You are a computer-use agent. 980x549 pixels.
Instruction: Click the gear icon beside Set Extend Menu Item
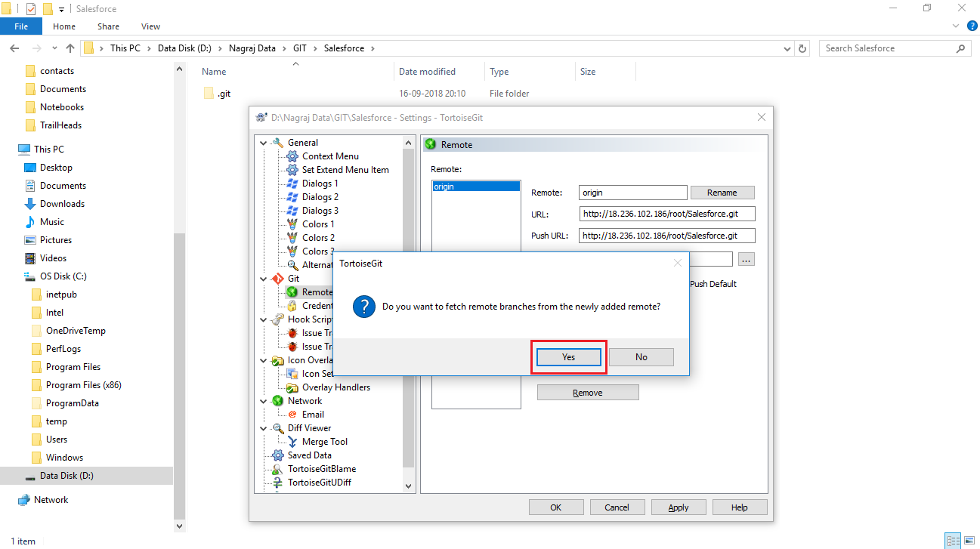point(292,170)
